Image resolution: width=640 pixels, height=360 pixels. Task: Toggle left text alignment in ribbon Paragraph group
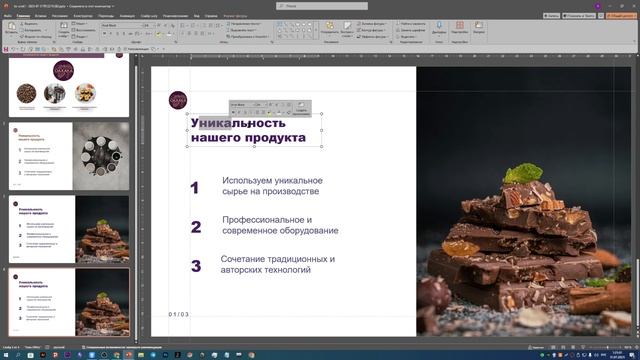pyautogui.click(x=182, y=33)
